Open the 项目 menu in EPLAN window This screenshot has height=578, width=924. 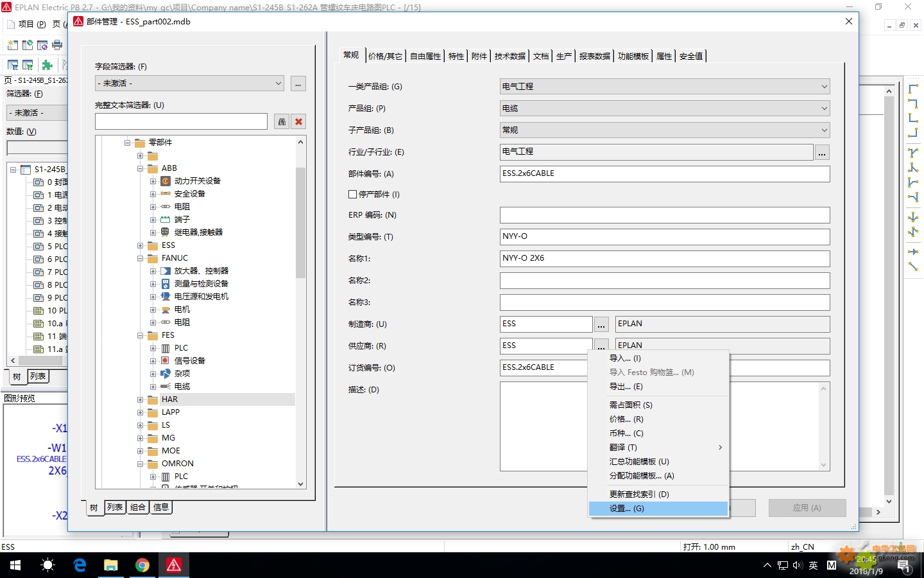32,24
